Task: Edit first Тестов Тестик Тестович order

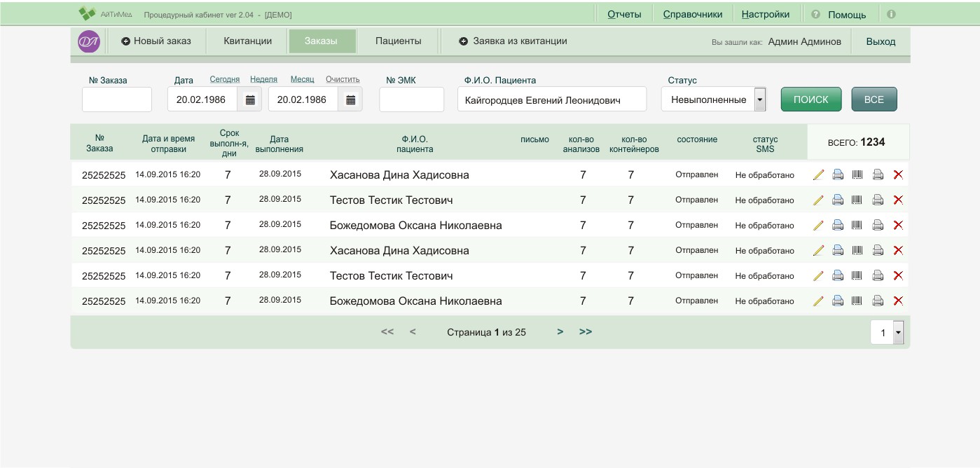Action: click(x=818, y=200)
